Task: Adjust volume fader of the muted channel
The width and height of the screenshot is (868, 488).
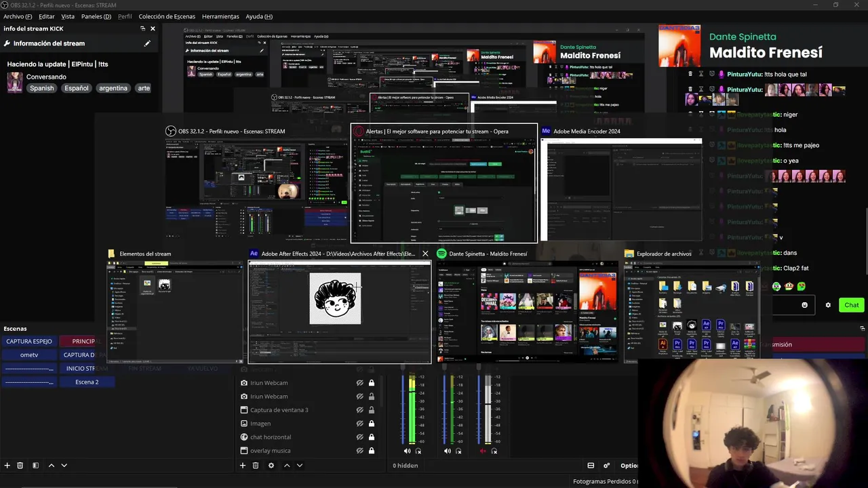Action: pyautogui.click(x=479, y=407)
